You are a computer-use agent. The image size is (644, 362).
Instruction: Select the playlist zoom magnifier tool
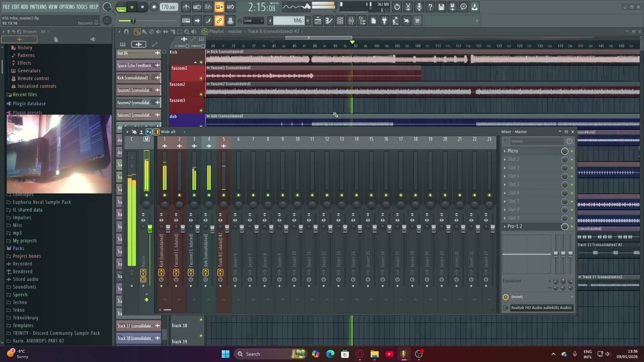[x=187, y=32]
